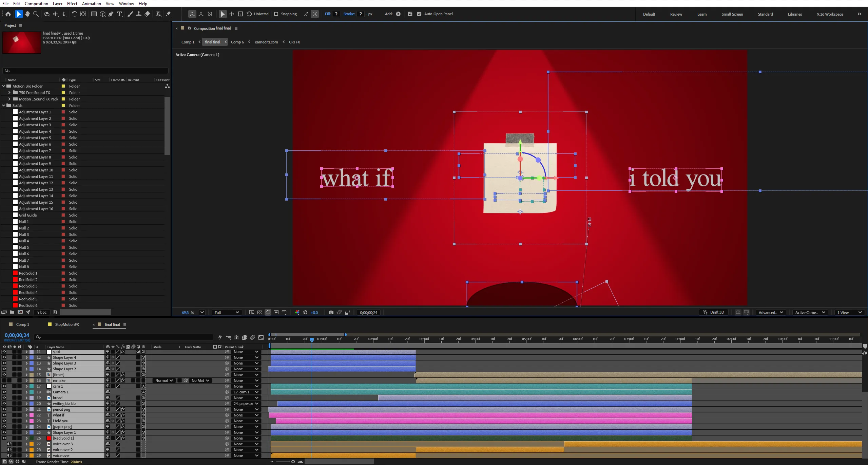The image size is (868, 465).
Task: Take a snapshot with the camera icon
Action: pos(331,313)
